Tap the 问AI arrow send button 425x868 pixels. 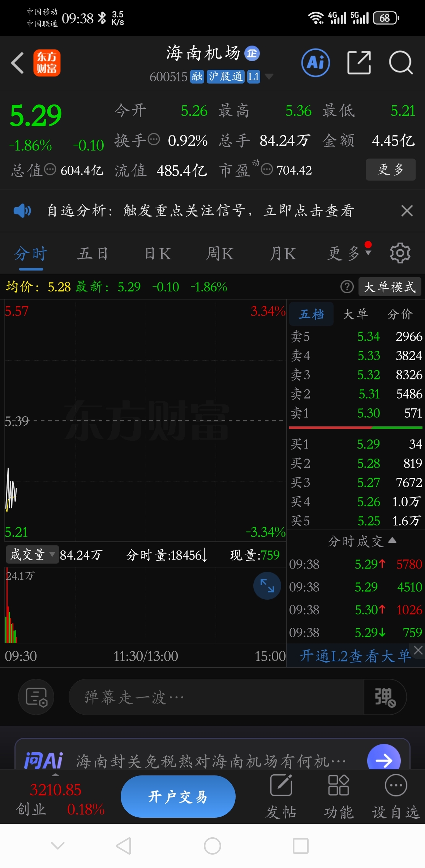(x=384, y=761)
